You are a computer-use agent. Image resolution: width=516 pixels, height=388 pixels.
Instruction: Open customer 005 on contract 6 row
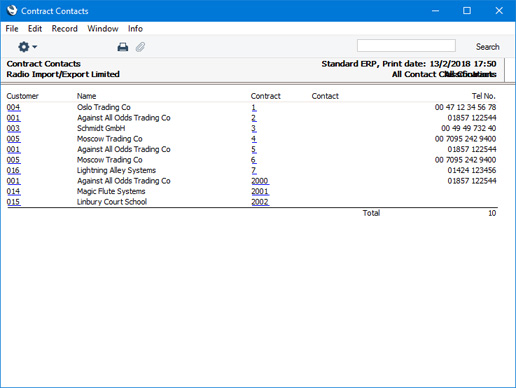(x=13, y=160)
